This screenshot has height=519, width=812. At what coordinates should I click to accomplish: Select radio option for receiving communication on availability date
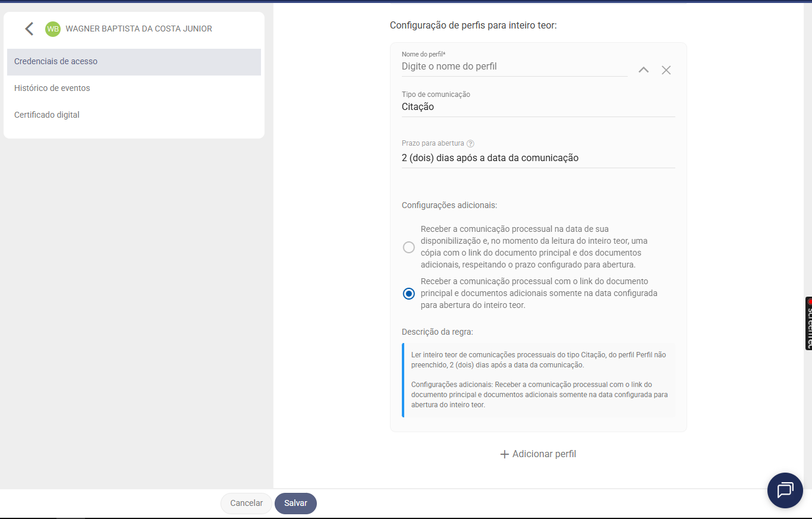[408, 247]
